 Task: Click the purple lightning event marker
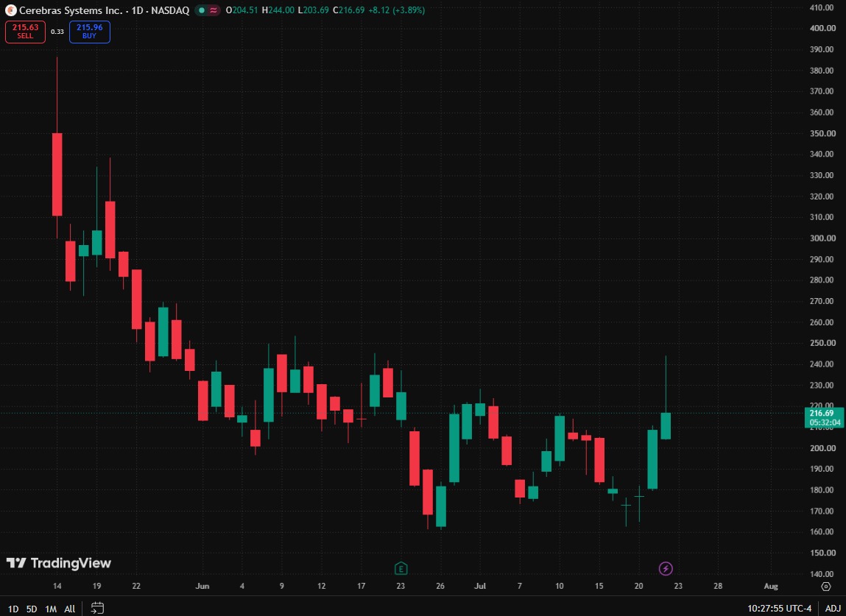pyautogui.click(x=666, y=568)
